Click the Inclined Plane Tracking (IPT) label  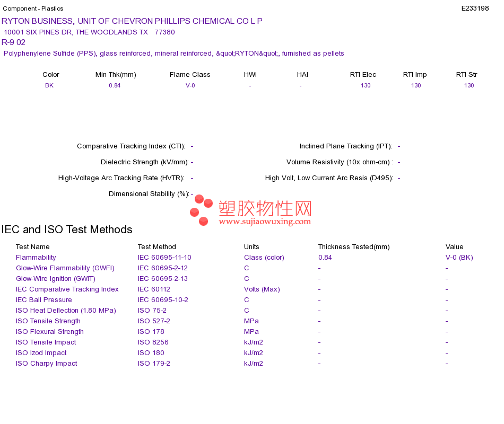pyautogui.click(x=345, y=146)
